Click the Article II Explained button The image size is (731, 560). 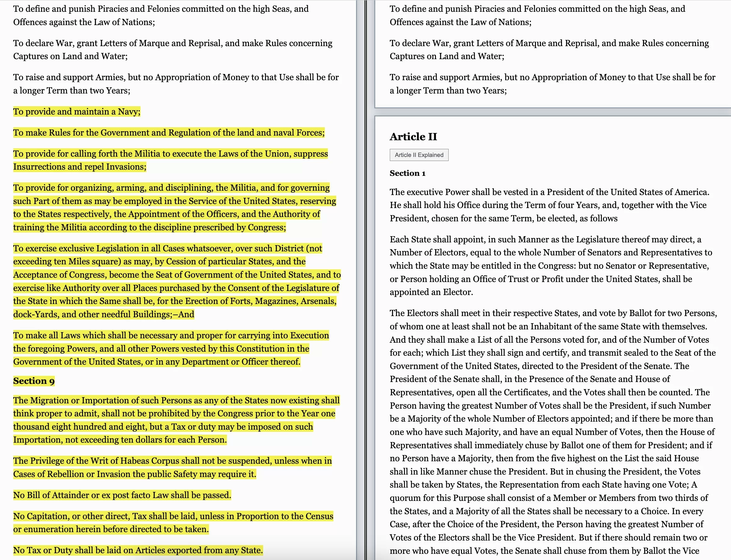419,155
